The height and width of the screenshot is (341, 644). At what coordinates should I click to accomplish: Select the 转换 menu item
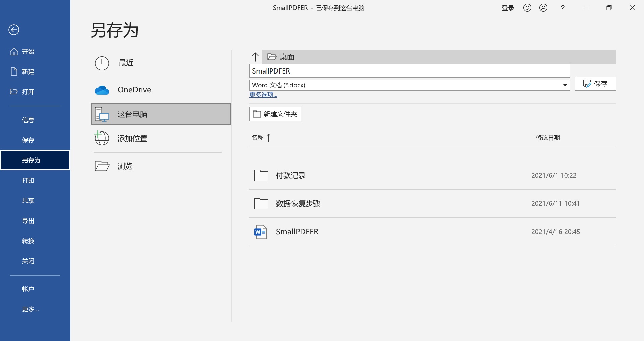[28, 241]
